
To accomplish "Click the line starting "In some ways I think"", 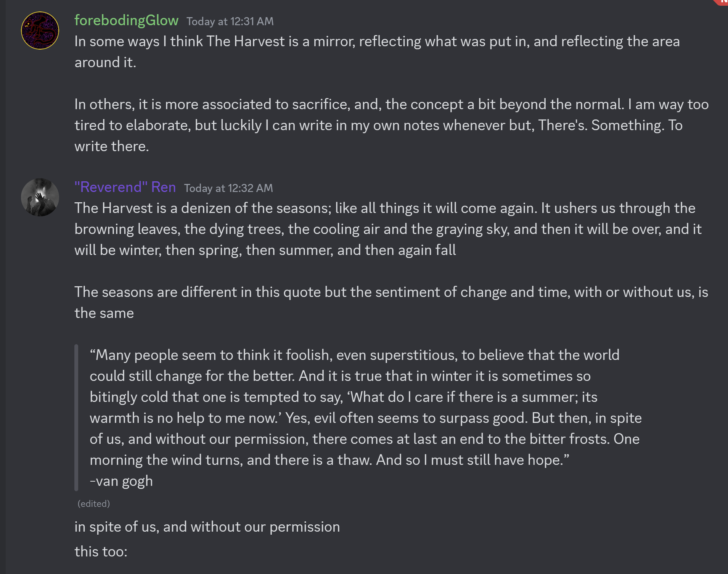I will (377, 41).
